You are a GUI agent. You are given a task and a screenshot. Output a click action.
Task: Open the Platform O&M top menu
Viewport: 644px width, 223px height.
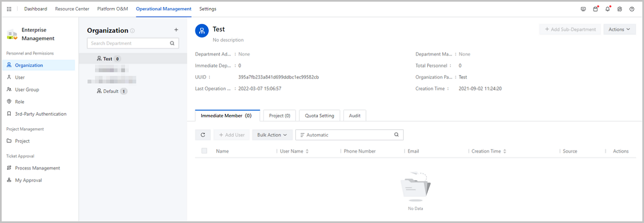(x=112, y=9)
